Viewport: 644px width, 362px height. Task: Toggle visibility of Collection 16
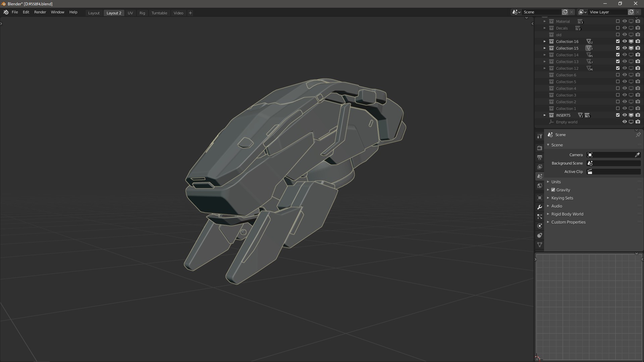point(624,41)
